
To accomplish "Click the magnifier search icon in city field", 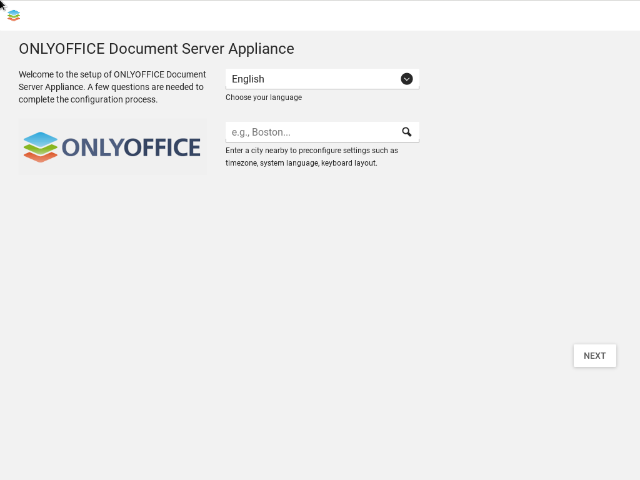I will pyautogui.click(x=407, y=132).
